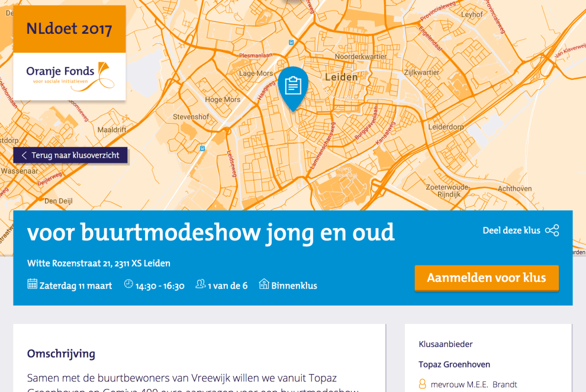Click the Oranje Fonds logo
586x392 pixels.
pyautogui.click(x=69, y=76)
